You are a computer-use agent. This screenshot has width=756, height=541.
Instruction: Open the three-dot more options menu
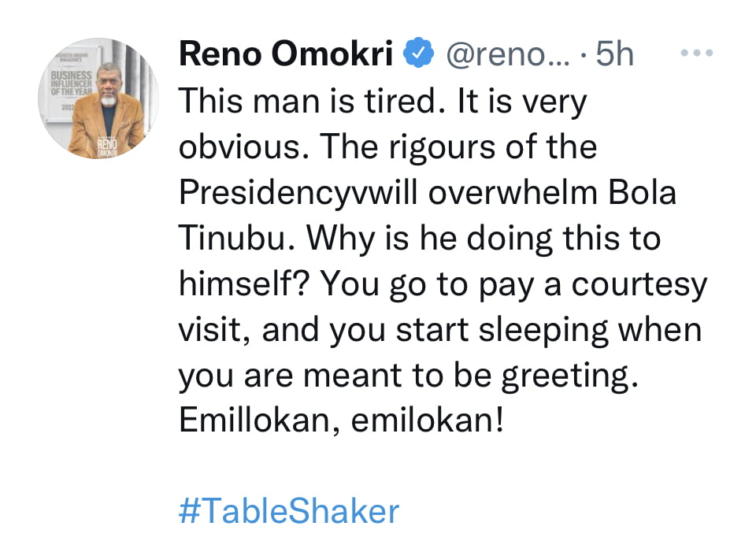[x=695, y=54]
